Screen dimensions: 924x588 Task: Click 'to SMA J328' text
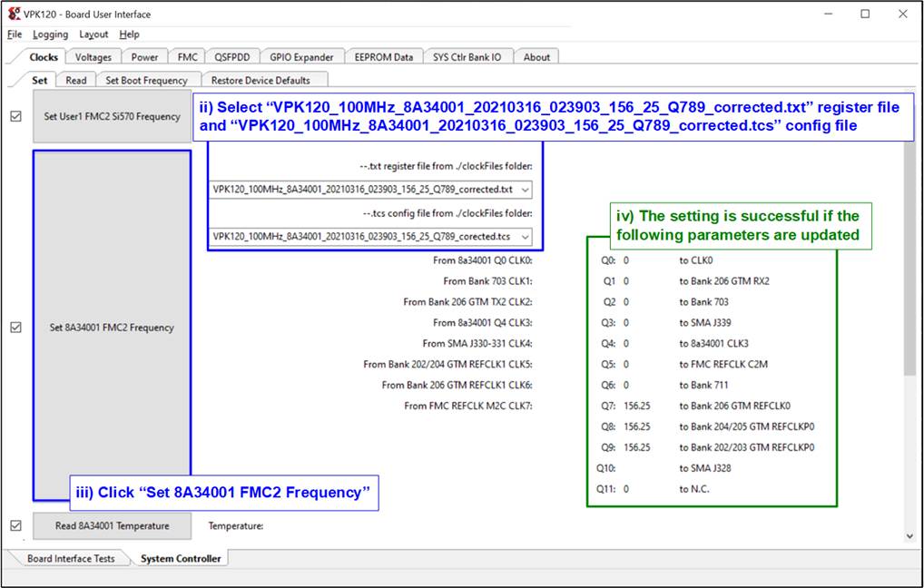[x=704, y=468]
